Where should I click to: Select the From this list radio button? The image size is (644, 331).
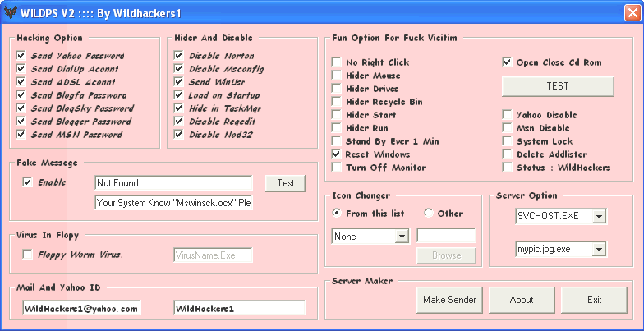coord(337,214)
